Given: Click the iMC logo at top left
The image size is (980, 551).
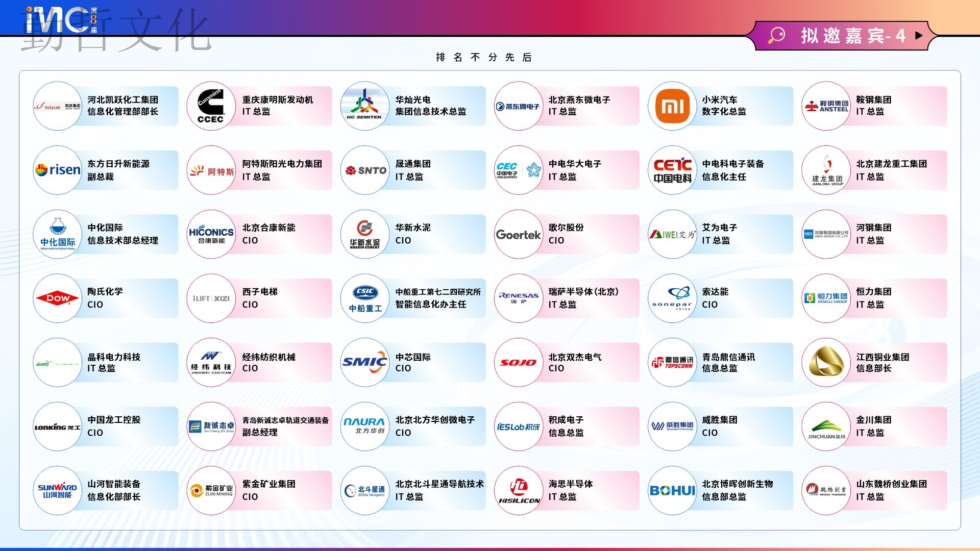Looking at the screenshot, I should pyautogui.click(x=62, y=20).
